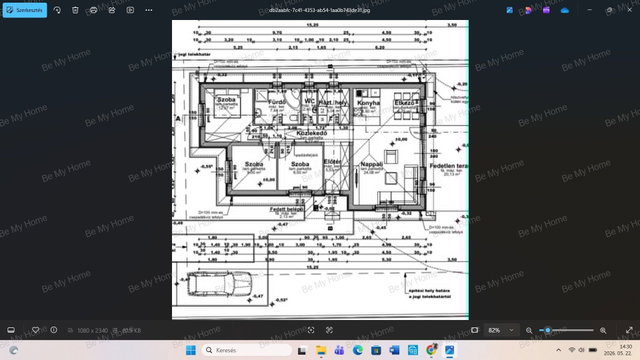Open Microsoft Store from the taskbar

point(376,350)
